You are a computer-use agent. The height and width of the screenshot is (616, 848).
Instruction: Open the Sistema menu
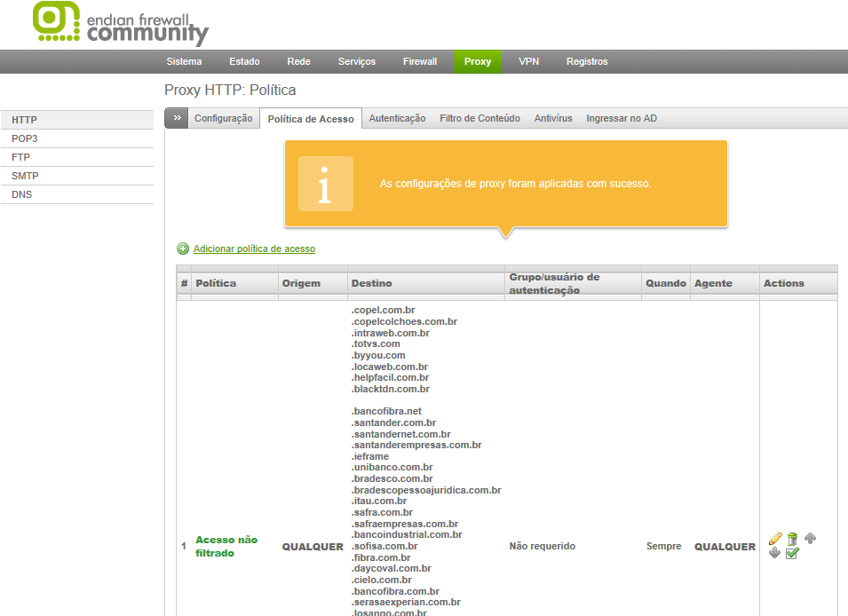(x=184, y=61)
